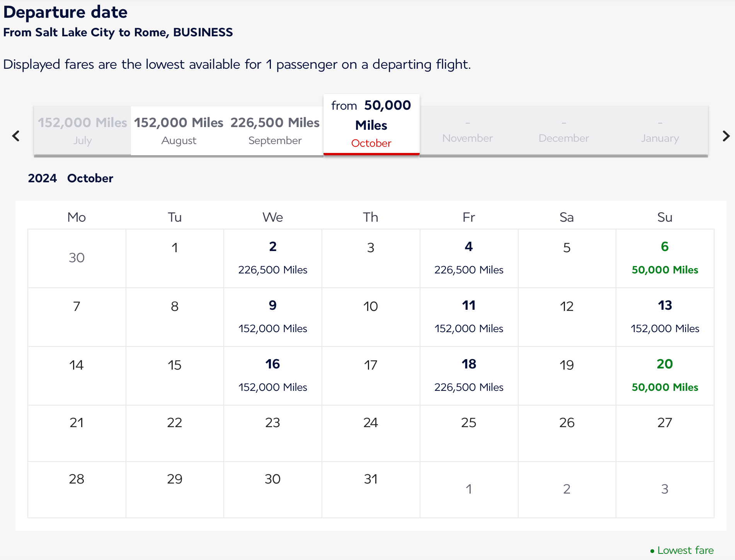Switch to the January month tab
Image resolution: width=735 pixels, height=560 pixels.
pyautogui.click(x=660, y=131)
